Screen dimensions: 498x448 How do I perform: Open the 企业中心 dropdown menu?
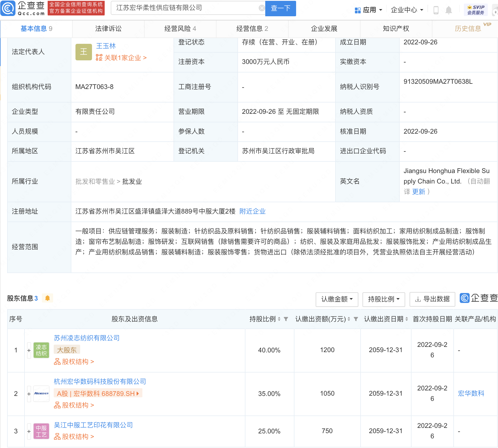click(407, 10)
